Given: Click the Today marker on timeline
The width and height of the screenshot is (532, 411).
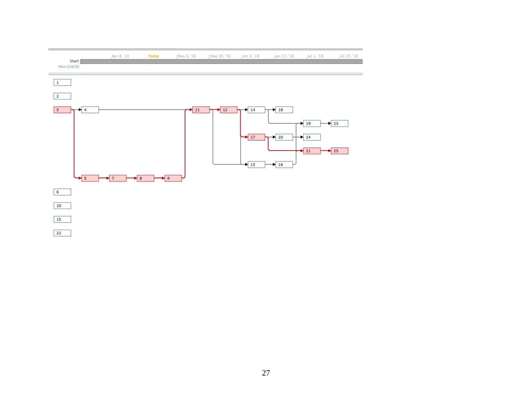Looking at the screenshot, I should (153, 56).
